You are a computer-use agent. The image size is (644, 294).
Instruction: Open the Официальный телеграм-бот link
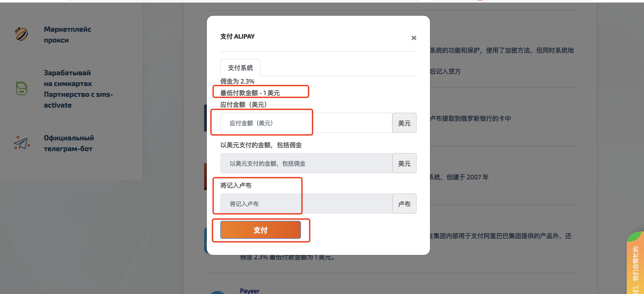pos(69,143)
